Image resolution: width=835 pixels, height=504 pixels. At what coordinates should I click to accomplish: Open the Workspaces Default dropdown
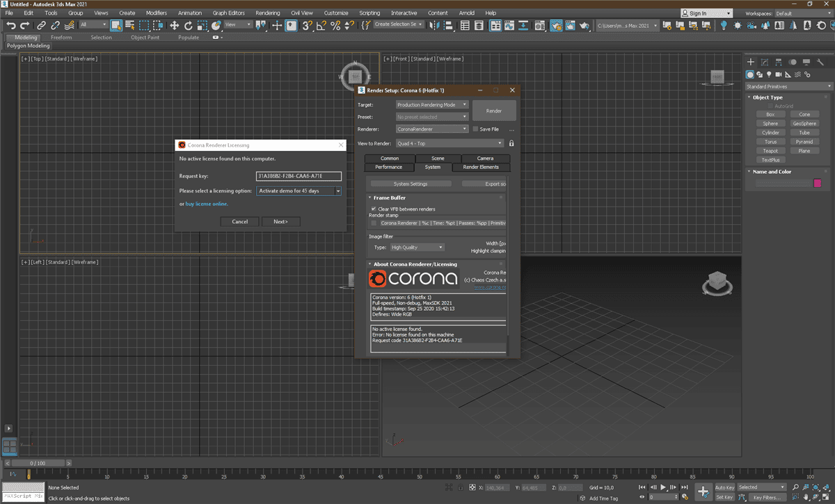[803, 13]
